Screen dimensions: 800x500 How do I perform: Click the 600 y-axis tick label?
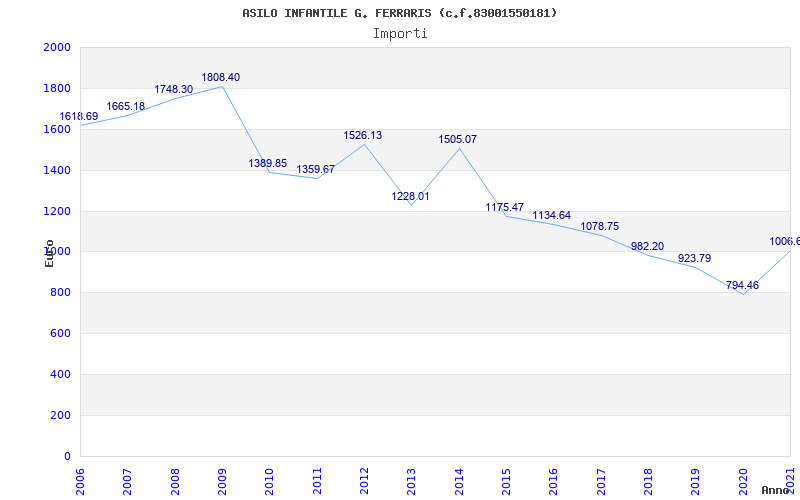[61, 333]
